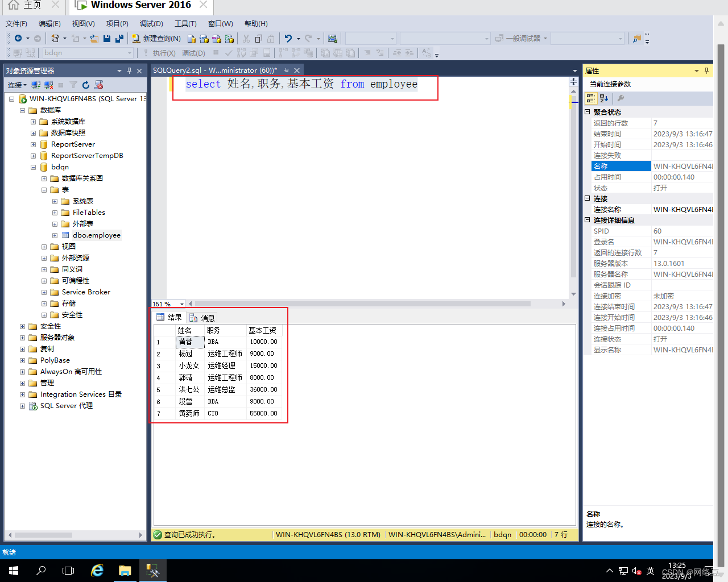
Task: Click the XMLA query icon
Action: 229,39
